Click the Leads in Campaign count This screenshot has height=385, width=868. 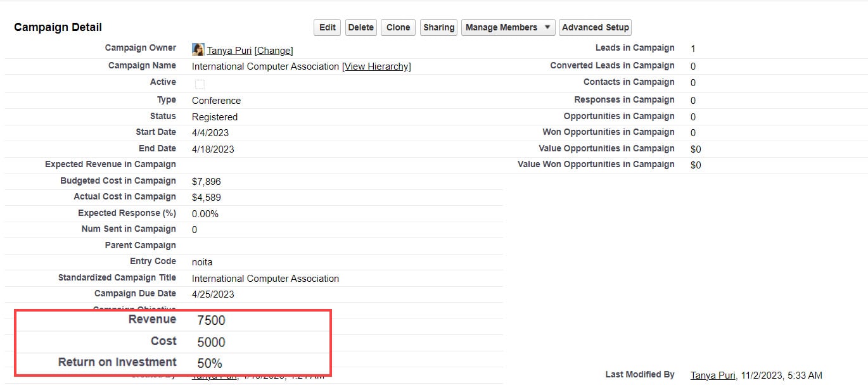[x=692, y=48]
